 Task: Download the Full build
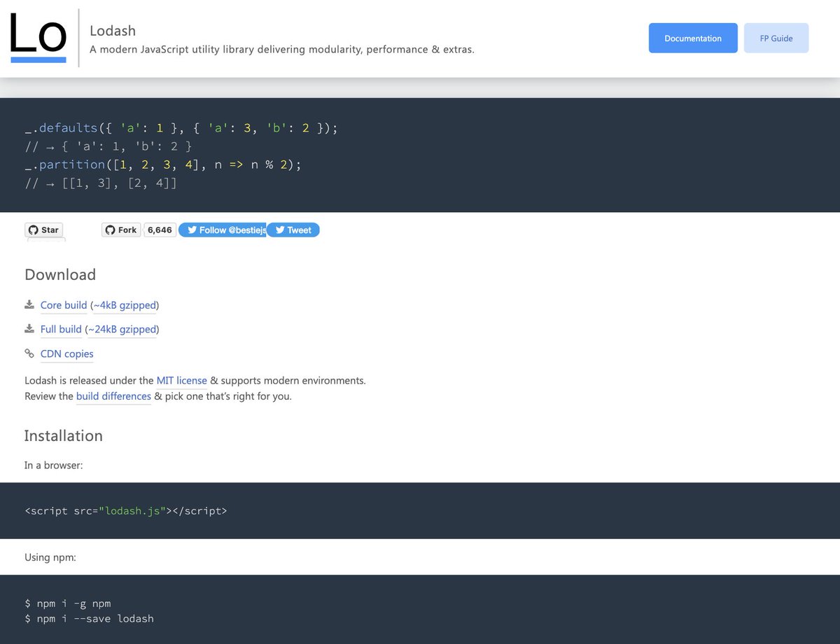click(61, 329)
